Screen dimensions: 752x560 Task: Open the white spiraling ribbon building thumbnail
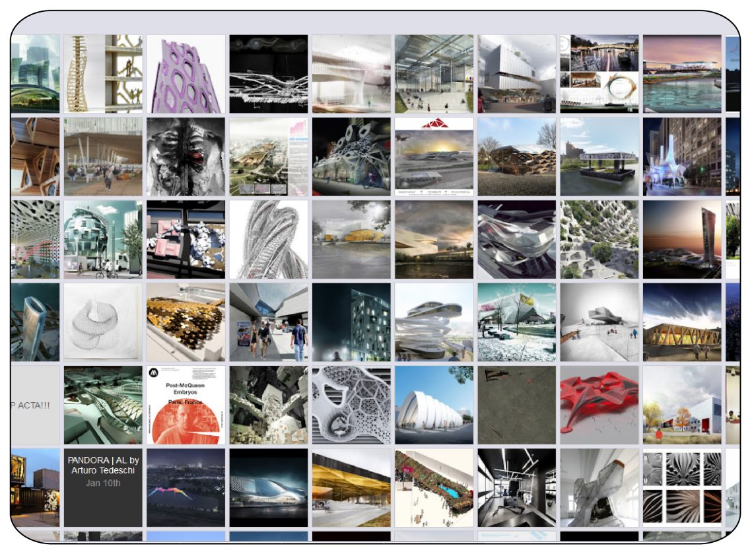click(x=434, y=322)
